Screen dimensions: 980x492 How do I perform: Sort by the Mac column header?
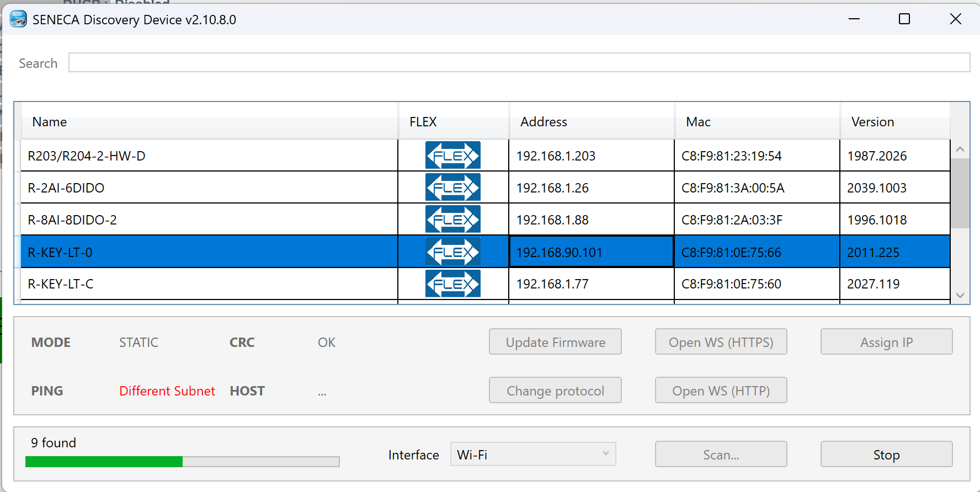[757, 121]
